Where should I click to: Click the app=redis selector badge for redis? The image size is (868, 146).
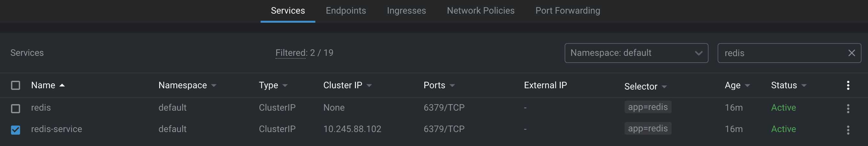pos(648,107)
